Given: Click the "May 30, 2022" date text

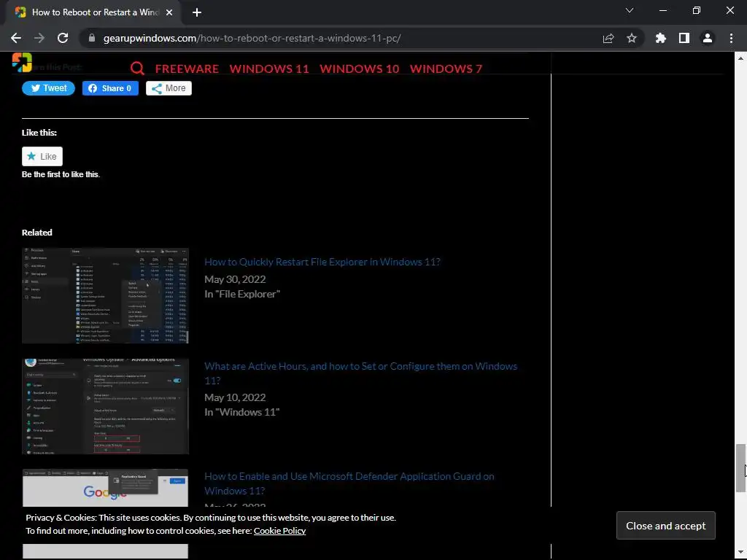Looking at the screenshot, I should (x=235, y=279).
